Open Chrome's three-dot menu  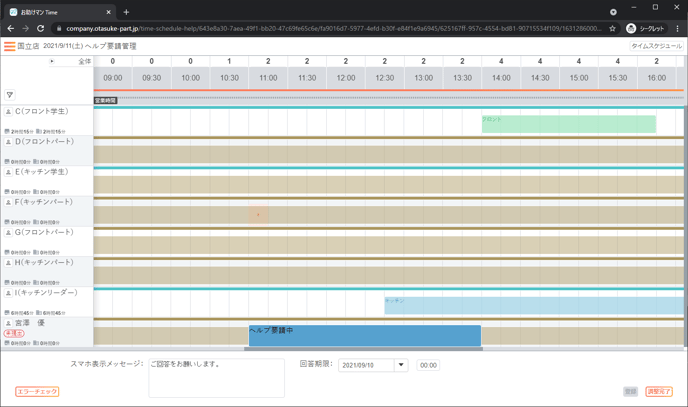coord(677,28)
